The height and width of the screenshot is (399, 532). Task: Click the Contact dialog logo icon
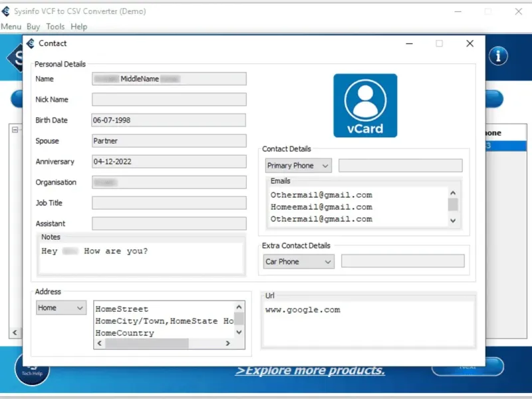coord(31,43)
